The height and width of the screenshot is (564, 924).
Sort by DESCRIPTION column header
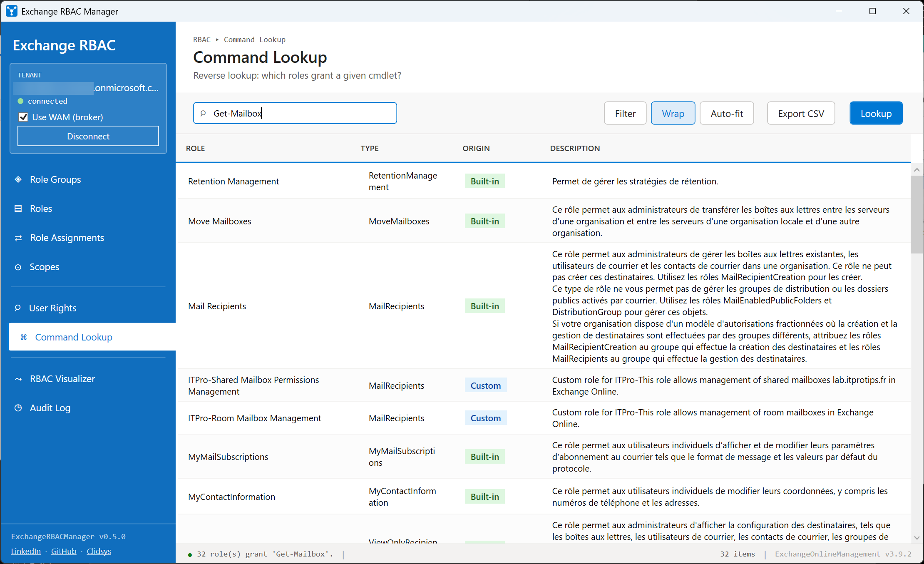tap(575, 148)
